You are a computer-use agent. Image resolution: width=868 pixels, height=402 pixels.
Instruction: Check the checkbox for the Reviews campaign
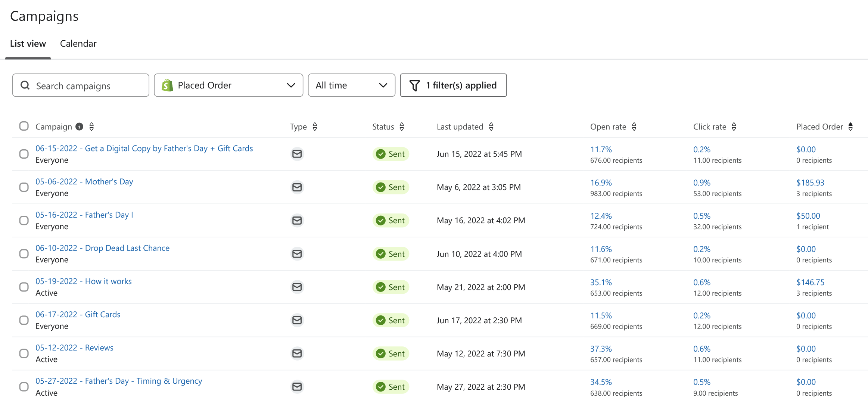click(x=24, y=353)
